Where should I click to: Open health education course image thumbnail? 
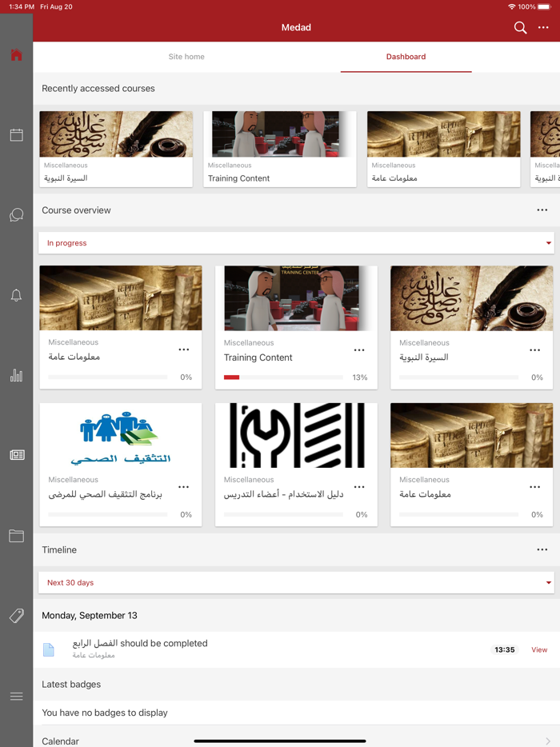[121, 435]
